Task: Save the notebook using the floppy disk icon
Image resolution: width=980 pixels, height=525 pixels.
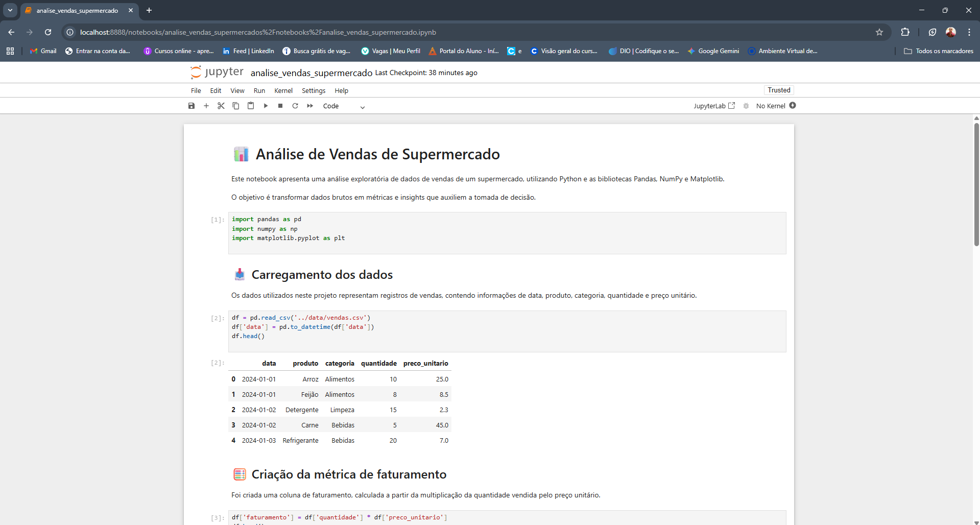Action: [192, 106]
